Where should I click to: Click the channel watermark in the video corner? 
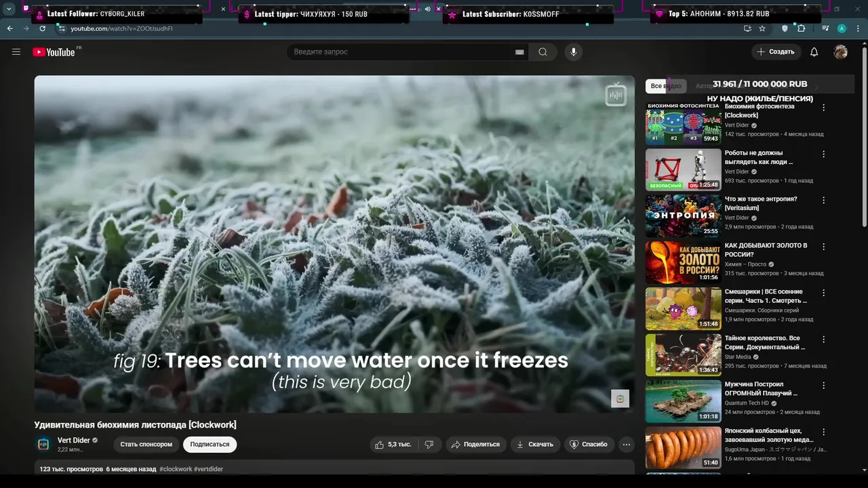point(620,399)
